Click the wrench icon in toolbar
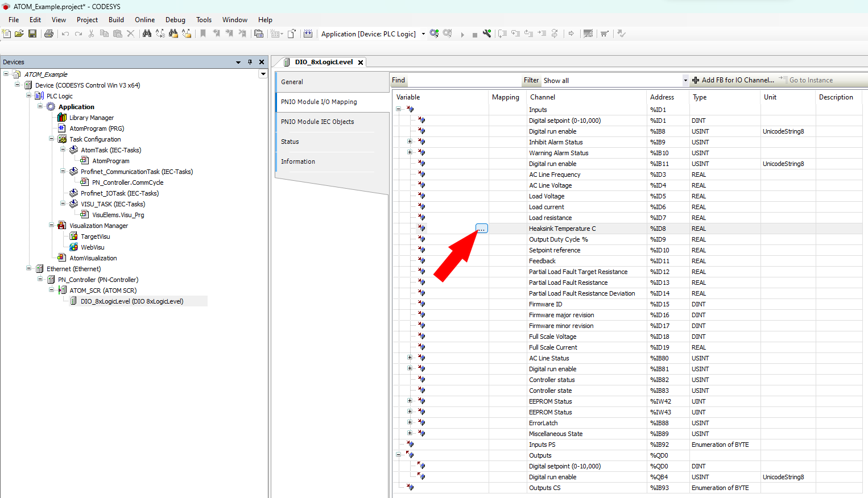The image size is (868, 498). point(487,34)
